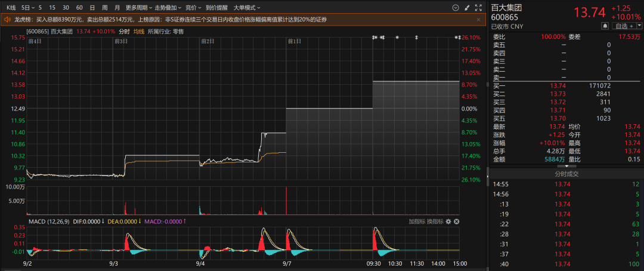
Task: Click the 卖五 order row
Action: click(x=566, y=45)
